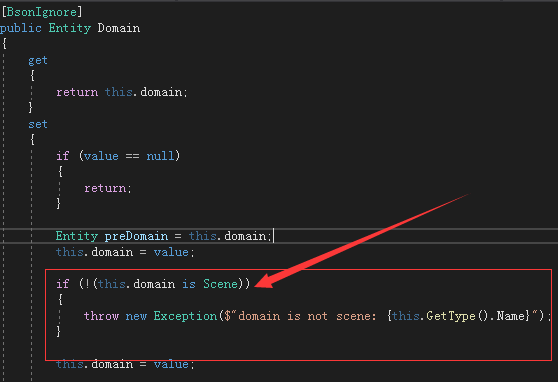Screen dimensions: 558x382
Task: Click the 'is' keyword in the if condition
Action: [189, 284]
